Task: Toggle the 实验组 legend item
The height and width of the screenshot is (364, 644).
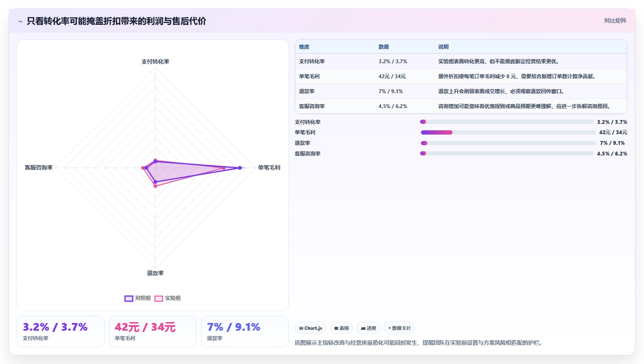Action: pos(168,298)
